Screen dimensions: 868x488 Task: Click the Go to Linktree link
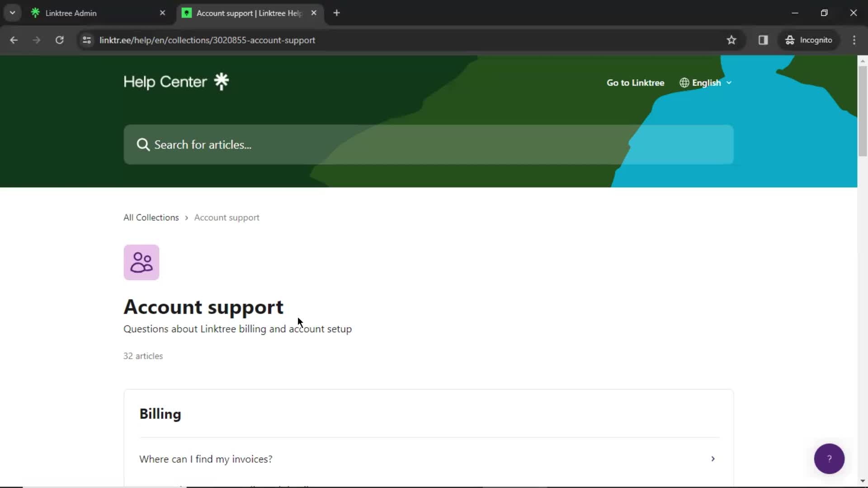pos(635,83)
